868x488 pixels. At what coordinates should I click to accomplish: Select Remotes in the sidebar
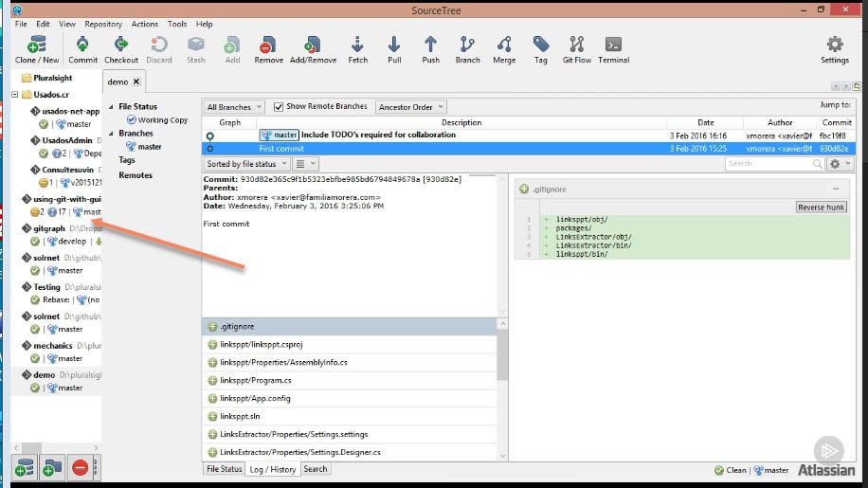pos(136,175)
